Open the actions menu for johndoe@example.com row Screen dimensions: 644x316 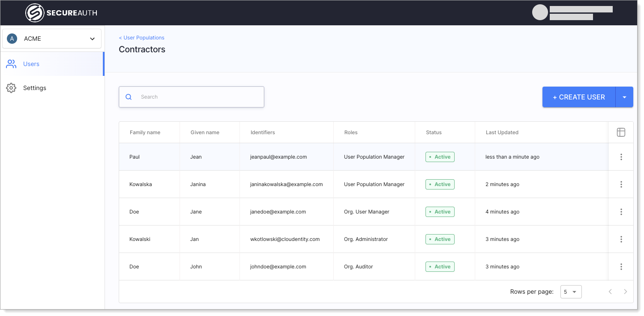click(x=621, y=267)
